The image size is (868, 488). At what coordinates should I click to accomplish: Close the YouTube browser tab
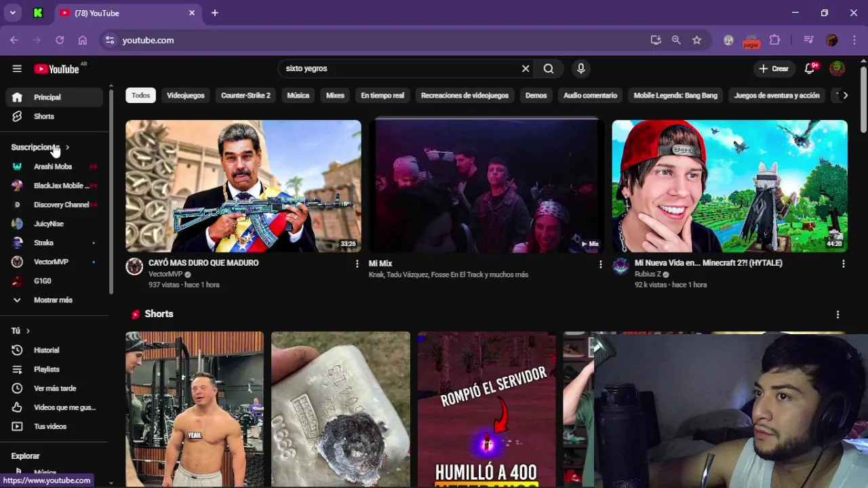tap(192, 13)
